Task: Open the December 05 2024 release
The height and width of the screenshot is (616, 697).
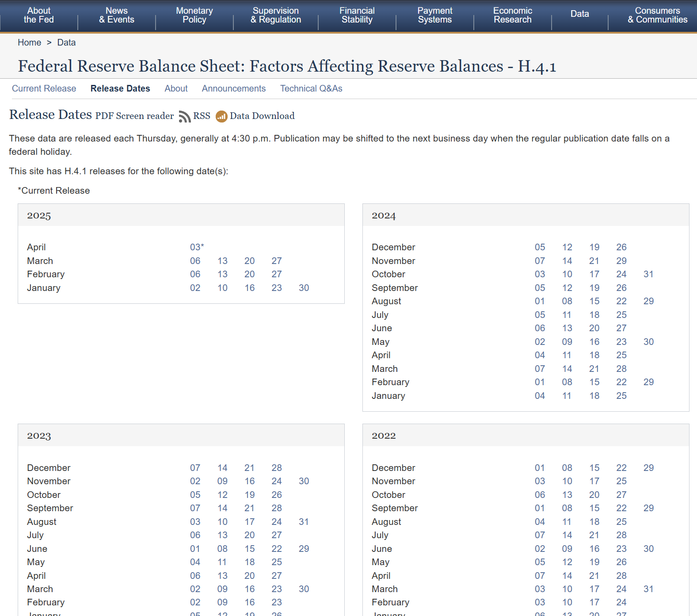Action: pyautogui.click(x=540, y=247)
